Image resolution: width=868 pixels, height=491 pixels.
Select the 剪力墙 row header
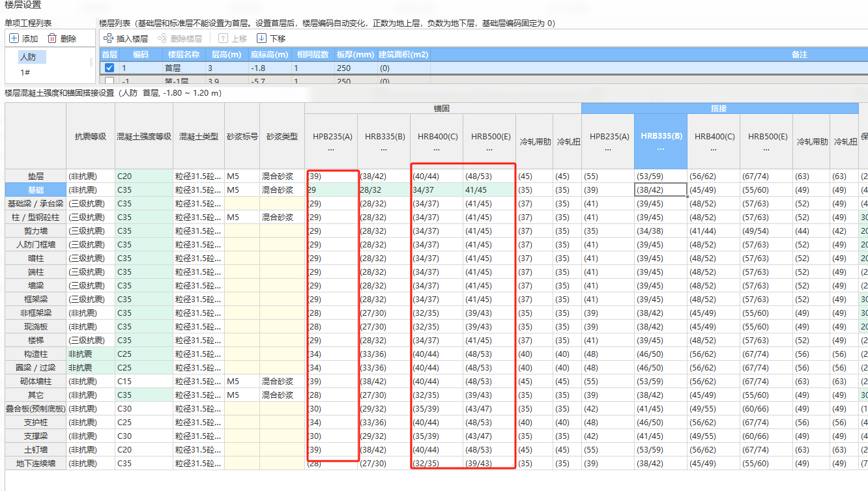(36, 231)
